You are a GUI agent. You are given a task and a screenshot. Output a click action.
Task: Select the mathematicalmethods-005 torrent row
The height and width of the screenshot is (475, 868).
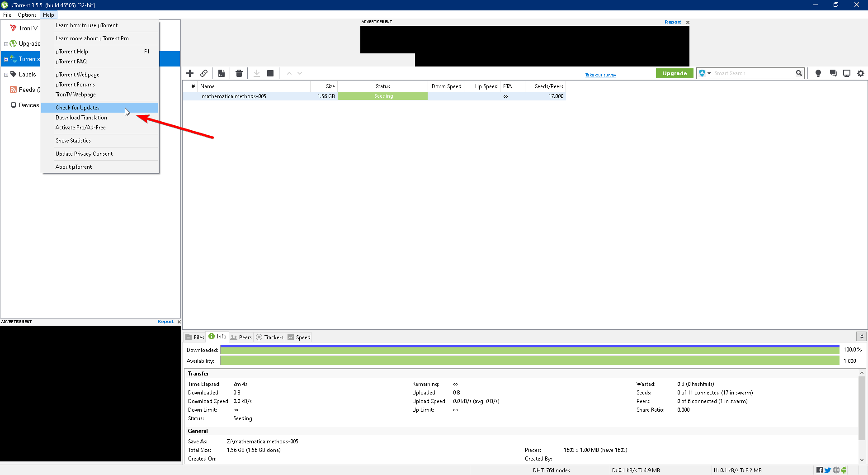[x=374, y=96]
